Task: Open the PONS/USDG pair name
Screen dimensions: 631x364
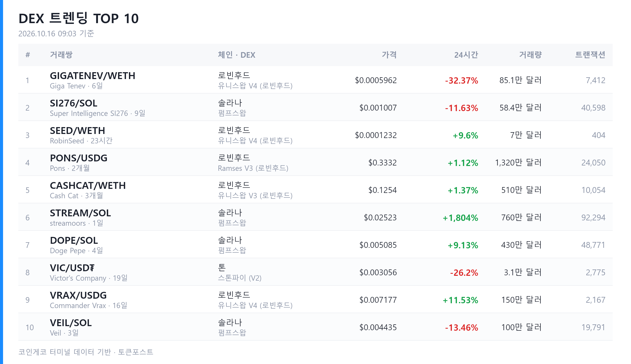Action: pyautogui.click(x=79, y=158)
